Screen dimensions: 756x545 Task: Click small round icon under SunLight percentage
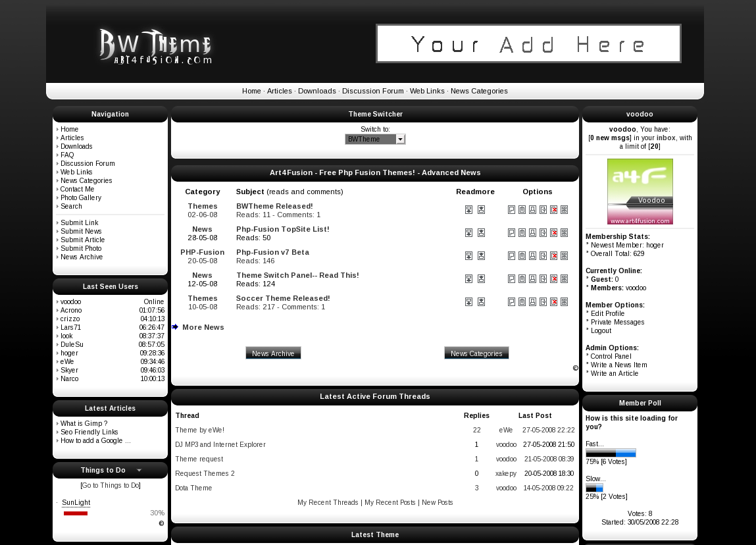pos(161,523)
